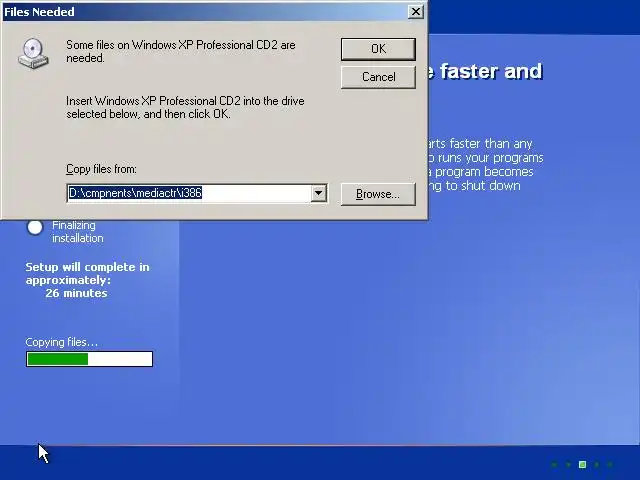The image size is (640, 480).
Task: Close the Files Needed dialog window
Action: [x=416, y=12]
